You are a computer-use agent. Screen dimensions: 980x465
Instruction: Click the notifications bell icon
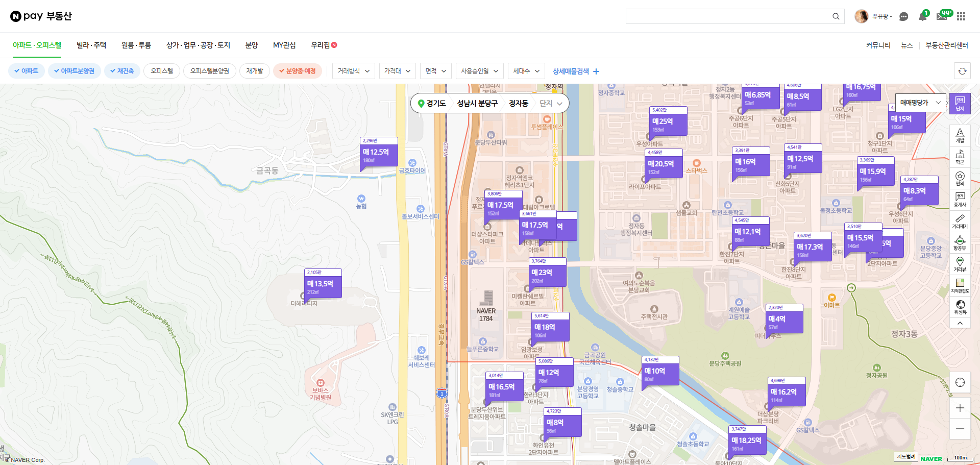point(922,16)
